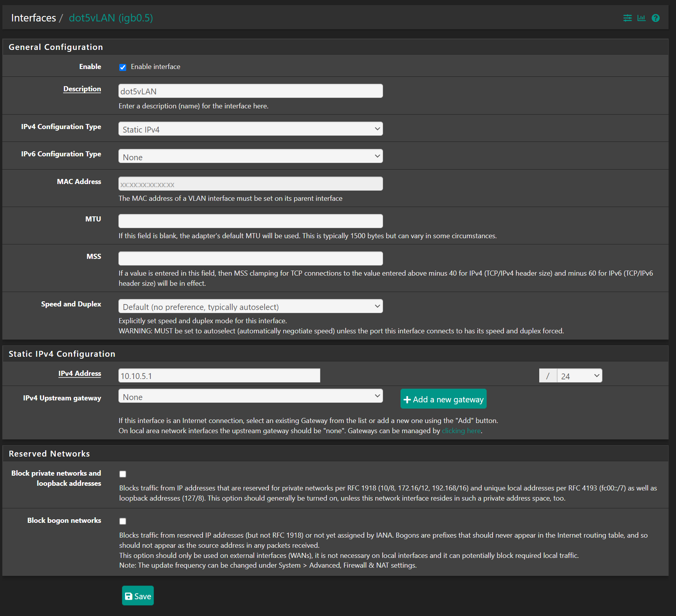Viewport: 676px width, 616px height.
Task: Open Speed and Duplex dropdown
Action: 251,306
